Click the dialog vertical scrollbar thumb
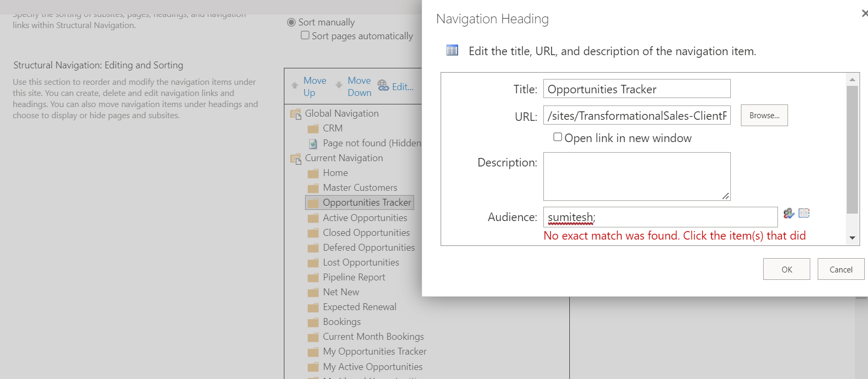The height and width of the screenshot is (379, 868). (x=852, y=149)
